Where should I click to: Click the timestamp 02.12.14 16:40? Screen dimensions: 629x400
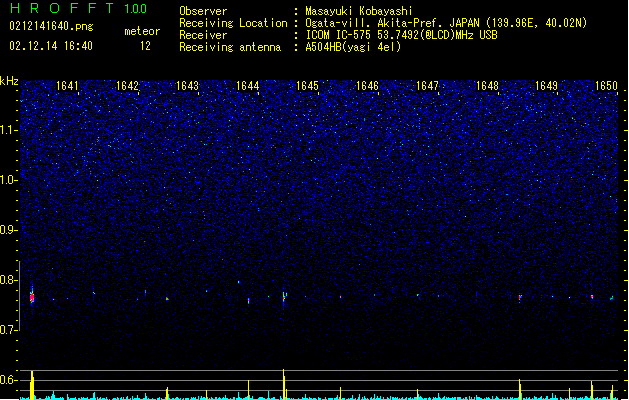[51, 46]
